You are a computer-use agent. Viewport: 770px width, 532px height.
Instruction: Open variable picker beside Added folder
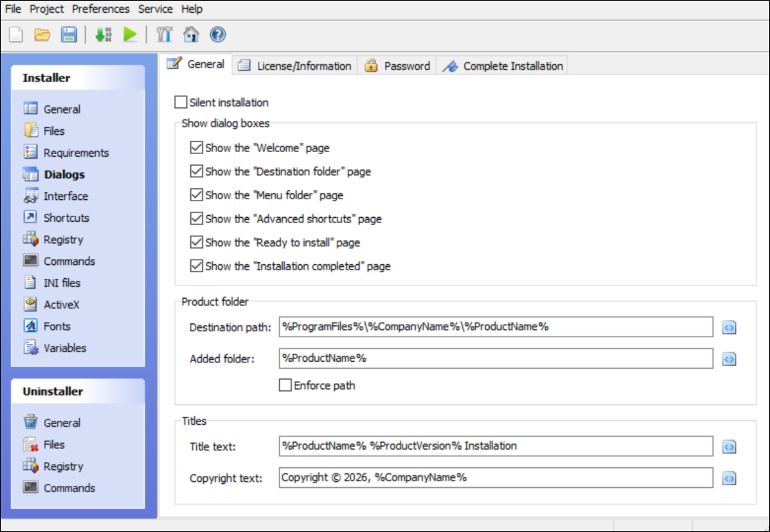729,359
